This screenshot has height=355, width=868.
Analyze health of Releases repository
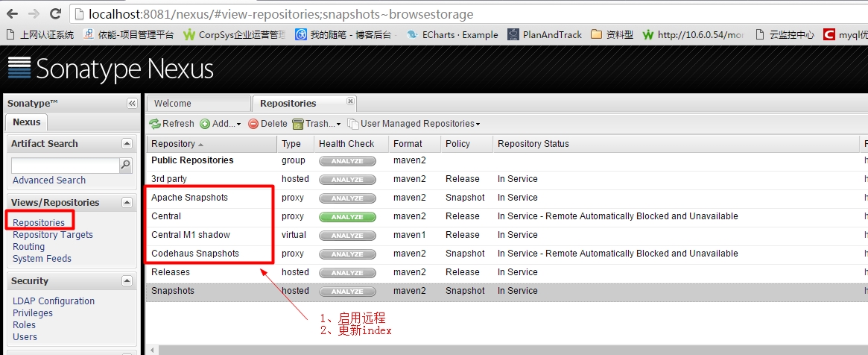(347, 272)
